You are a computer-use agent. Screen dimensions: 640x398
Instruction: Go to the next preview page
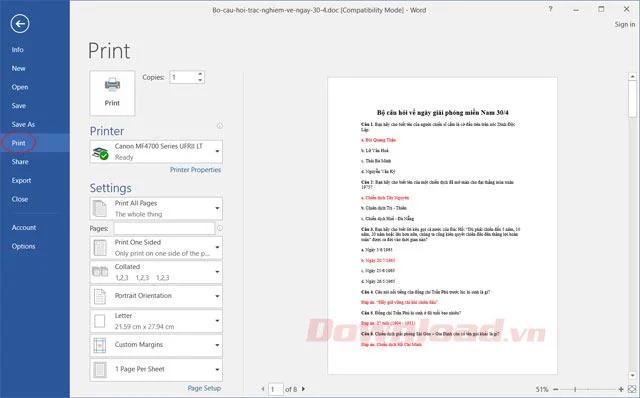tap(303, 389)
